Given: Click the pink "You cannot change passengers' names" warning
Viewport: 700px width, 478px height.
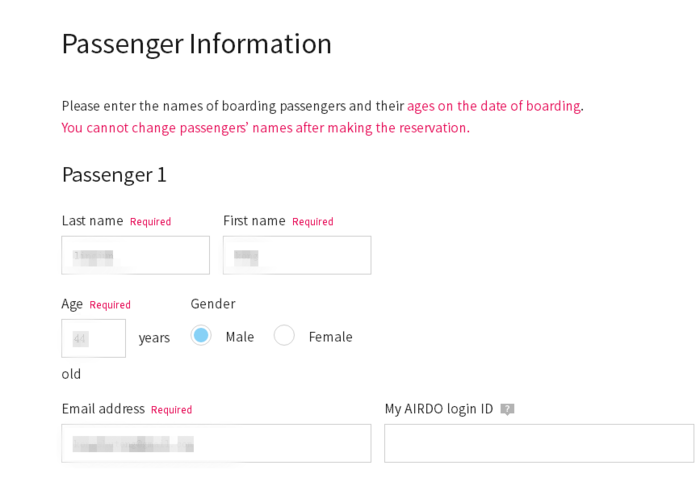Looking at the screenshot, I should click(264, 128).
